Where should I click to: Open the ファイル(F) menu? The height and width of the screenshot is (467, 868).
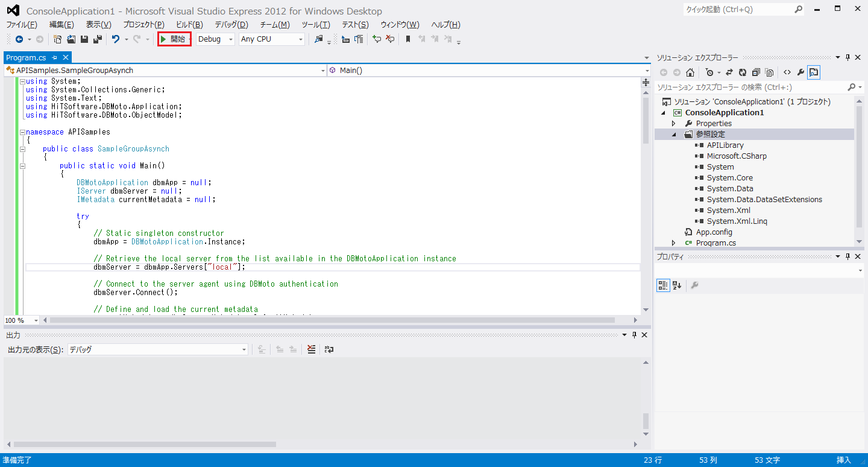(22, 25)
